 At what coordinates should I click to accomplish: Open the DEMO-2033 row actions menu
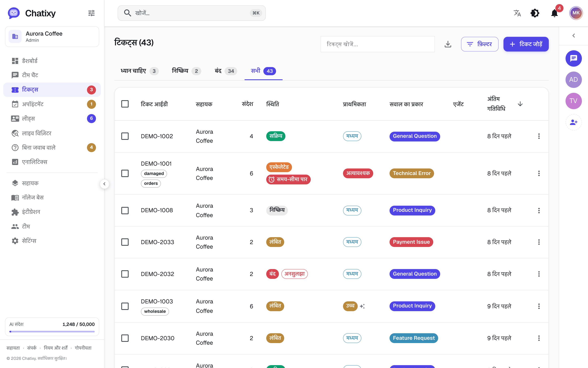pyautogui.click(x=539, y=242)
